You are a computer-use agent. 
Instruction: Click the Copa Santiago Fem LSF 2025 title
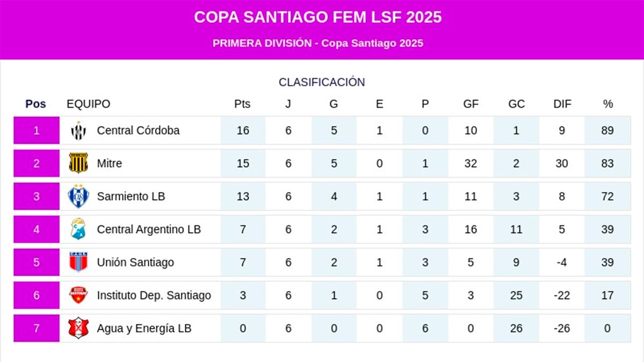pos(318,18)
